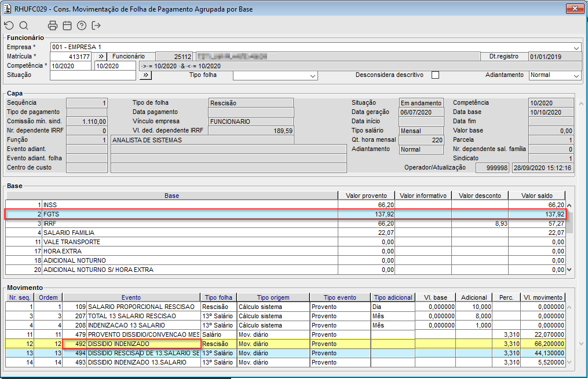Viewport: 588px width, 379px height.
Task: Click the exit arrow toolbar icon
Action: (x=96, y=25)
